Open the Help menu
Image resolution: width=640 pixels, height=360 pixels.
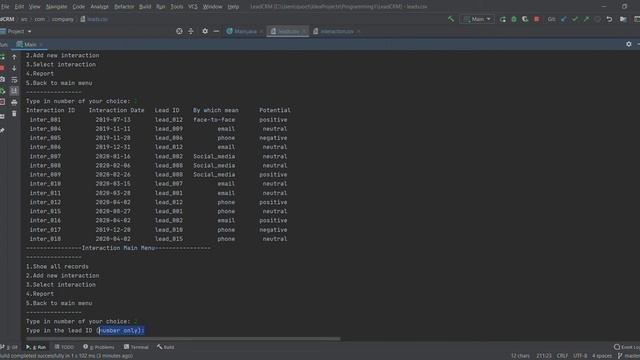coord(233,7)
